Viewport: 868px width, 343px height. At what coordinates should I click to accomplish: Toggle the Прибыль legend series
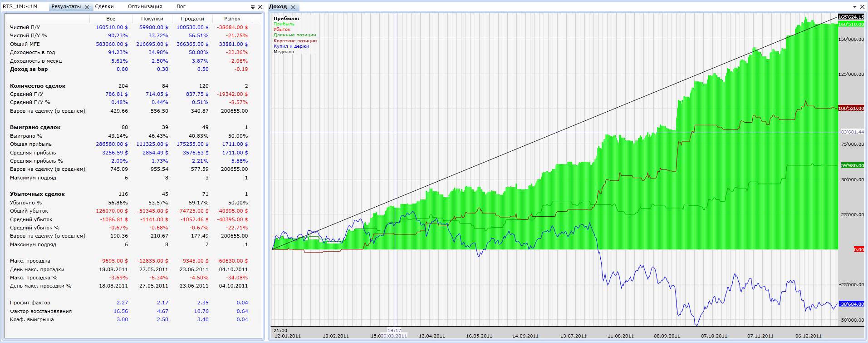284,24
